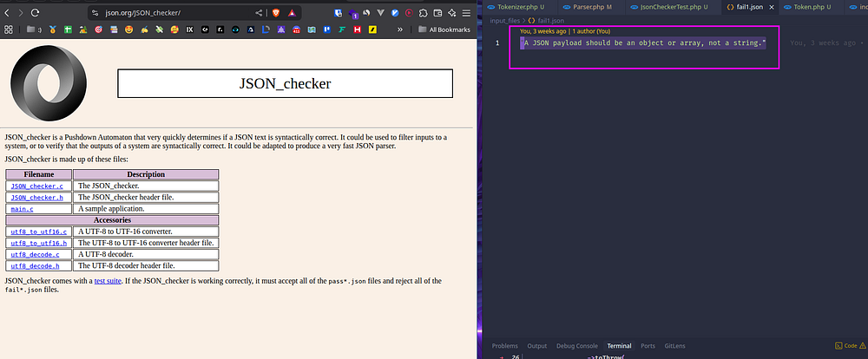The height and width of the screenshot is (359, 868).
Task: Reload the json.org page
Action: 36,12
